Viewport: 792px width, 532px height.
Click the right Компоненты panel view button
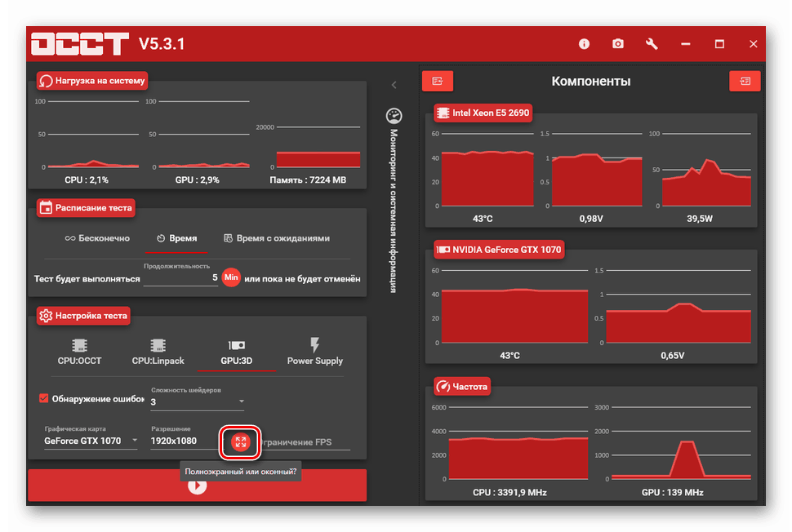(x=745, y=82)
